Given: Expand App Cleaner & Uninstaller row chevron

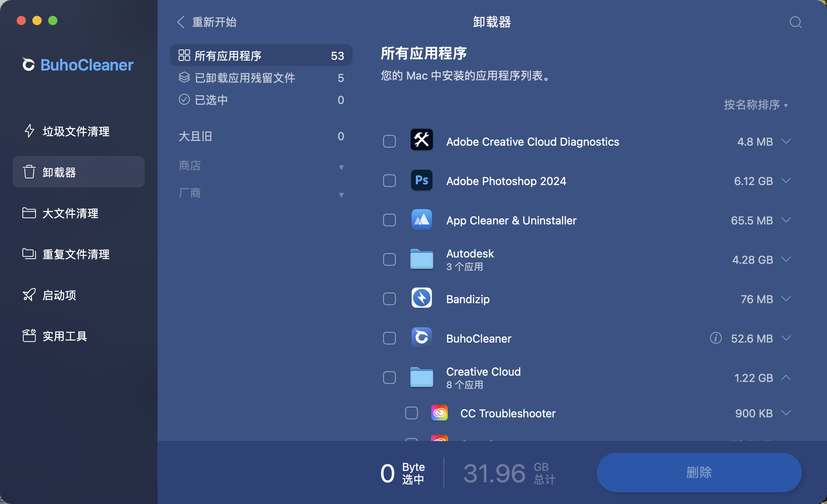Looking at the screenshot, I should (786, 220).
